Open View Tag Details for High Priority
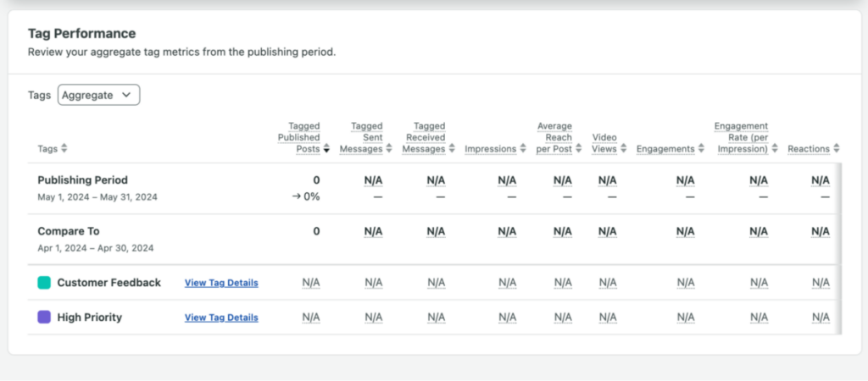 221,317
